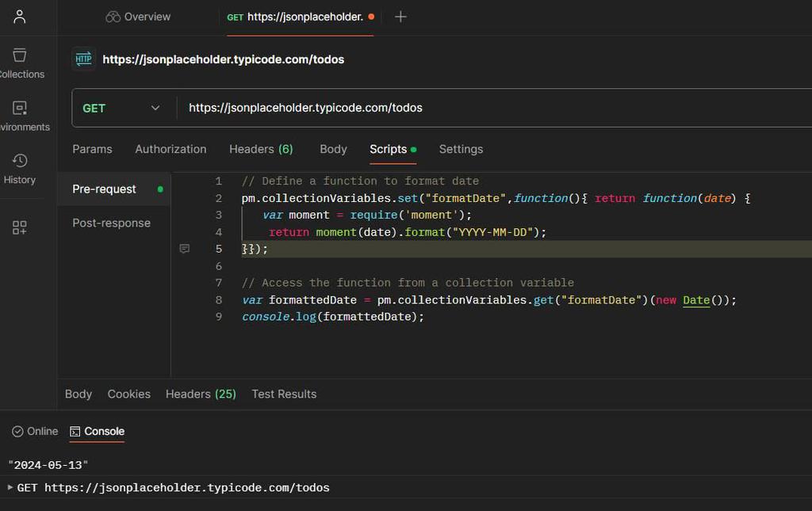The image size is (812, 511).
Task: Open the user profile icon
Action: [20, 17]
